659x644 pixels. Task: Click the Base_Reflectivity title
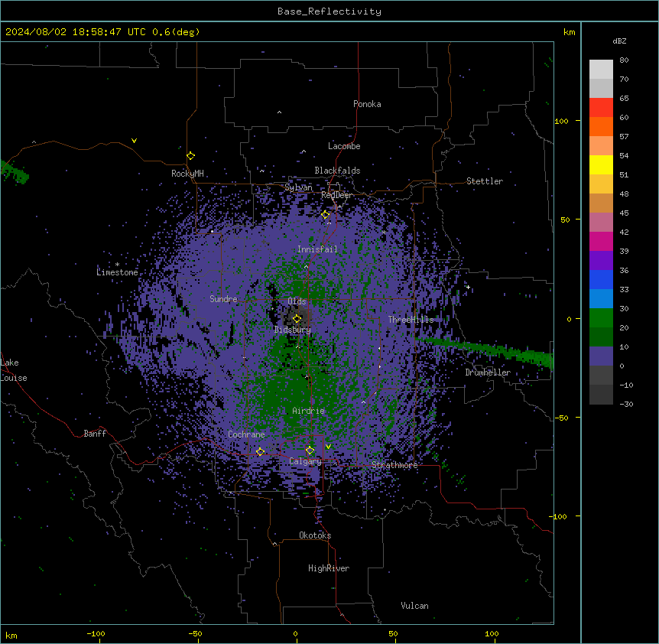(x=329, y=11)
